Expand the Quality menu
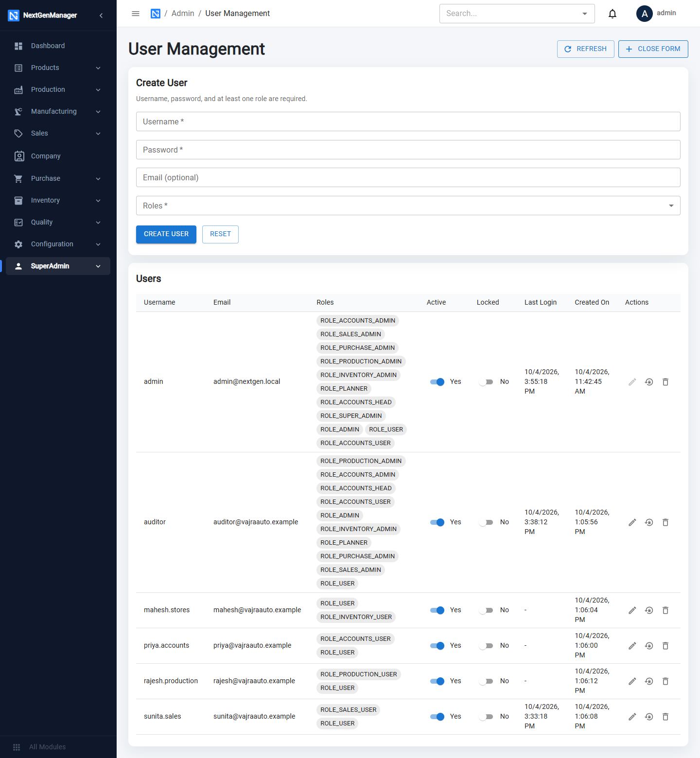The image size is (700, 758). click(58, 222)
